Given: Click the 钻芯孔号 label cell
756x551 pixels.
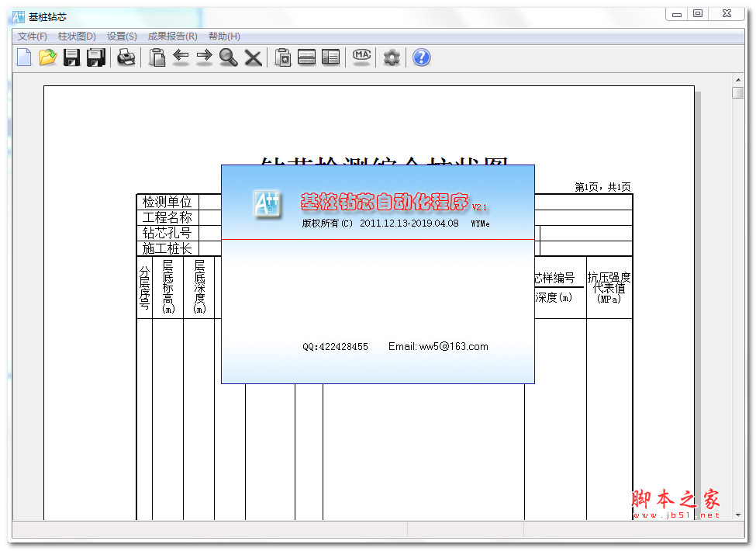Looking at the screenshot, I should click(x=167, y=233).
